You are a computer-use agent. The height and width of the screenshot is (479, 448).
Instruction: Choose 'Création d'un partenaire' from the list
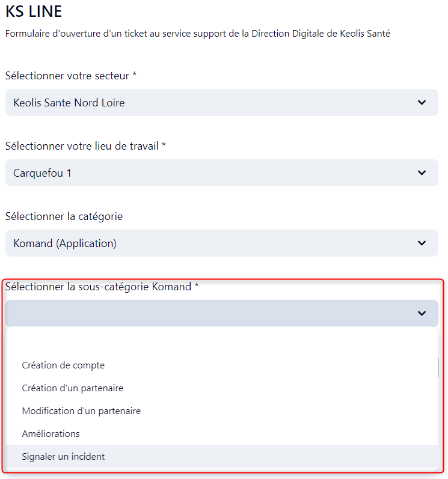point(72,388)
